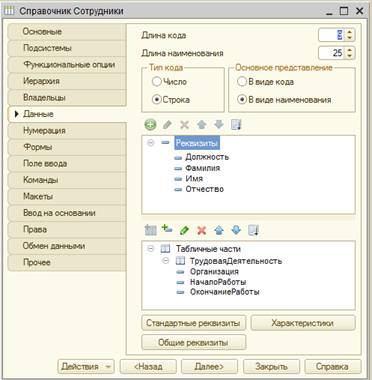The width and height of the screenshot is (372, 380).
Task: Open the Нумерация tab
Action: coord(67,131)
